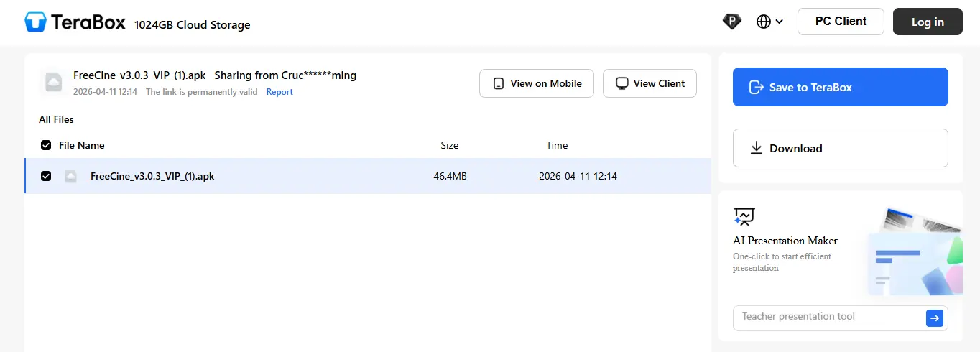Click the AI Presentation Maker icon
Viewport: 980px width, 352px height.
coord(744,216)
